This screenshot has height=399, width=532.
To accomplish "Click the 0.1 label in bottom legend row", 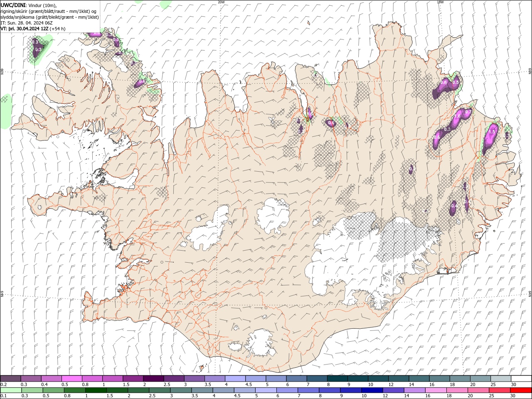I will pyautogui.click(x=3, y=396).
